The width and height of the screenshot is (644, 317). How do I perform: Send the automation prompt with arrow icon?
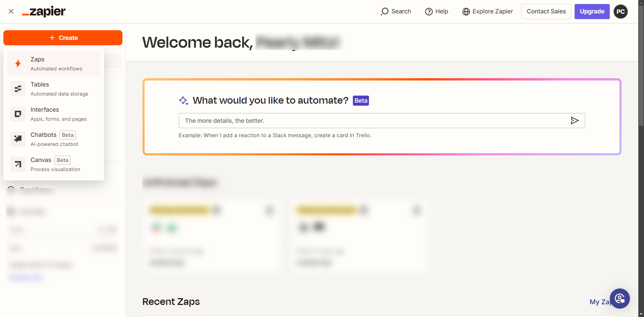(x=575, y=120)
